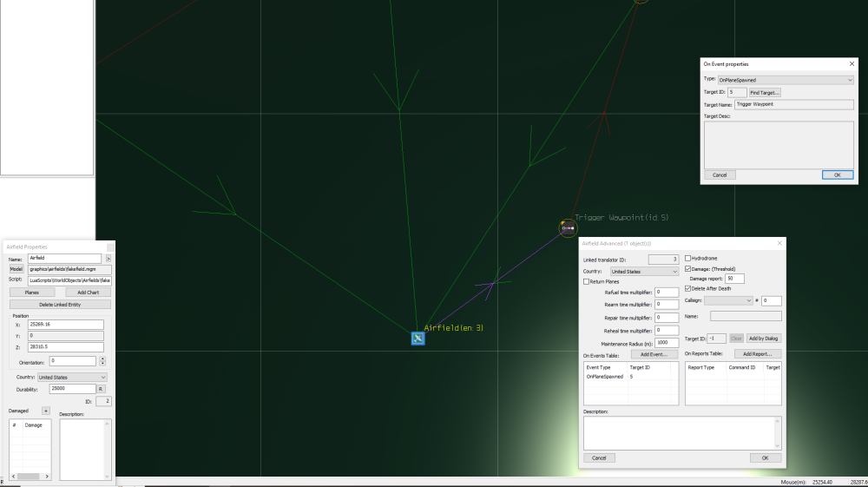Screen dimensions: 868x487
Task: Increase Orientation with the up stepper arrow
Action: coord(102,358)
